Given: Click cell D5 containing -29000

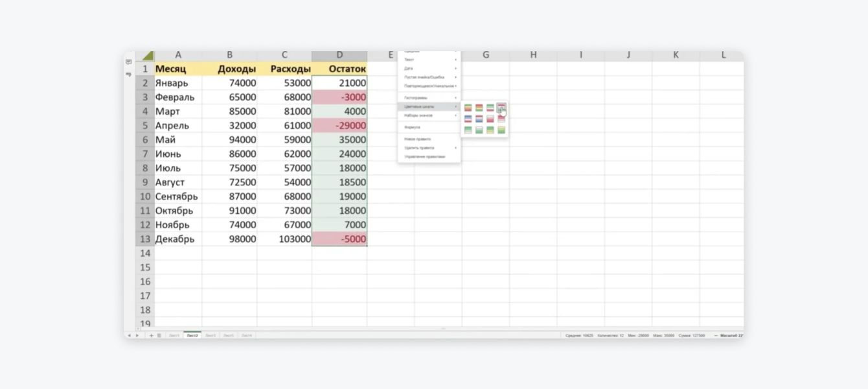Looking at the screenshot, I should pos(339,126).
